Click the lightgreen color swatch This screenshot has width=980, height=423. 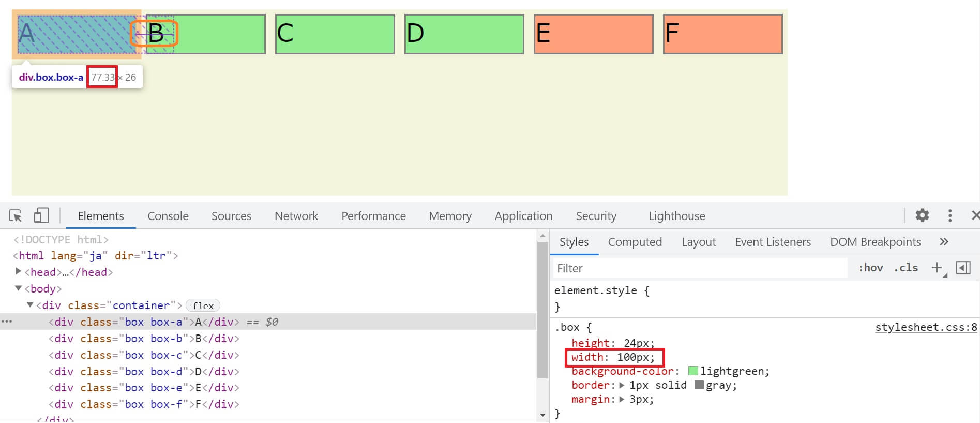point(693,371)
